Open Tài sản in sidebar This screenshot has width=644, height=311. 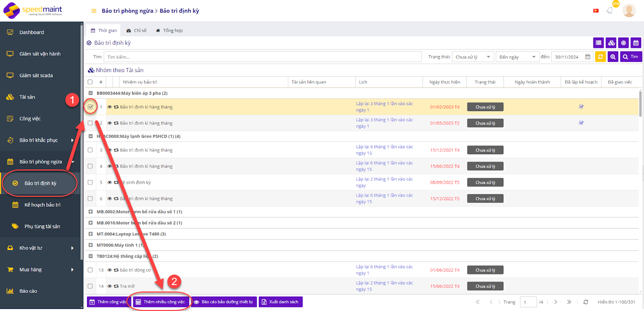pos(40,97)
